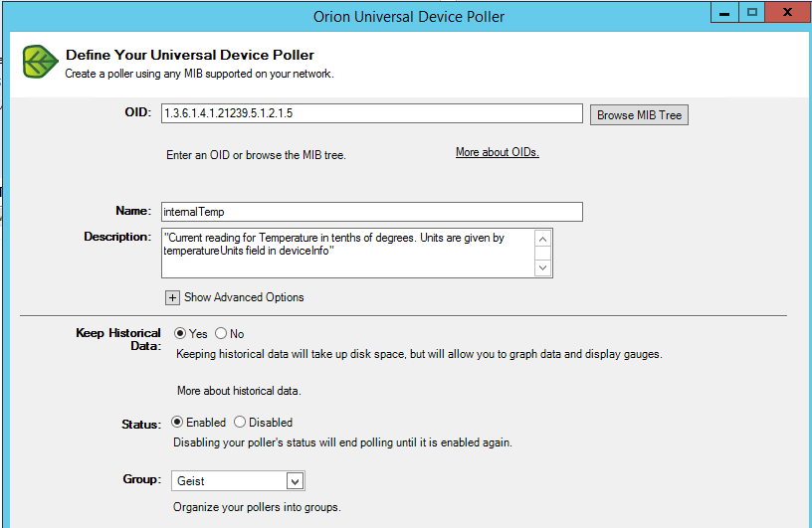The height and width of the screenshot is (528, 812).
Task: Maximize the Orion Universal Device Poller window
Action: pyautogui.click(x=752, y=12)
